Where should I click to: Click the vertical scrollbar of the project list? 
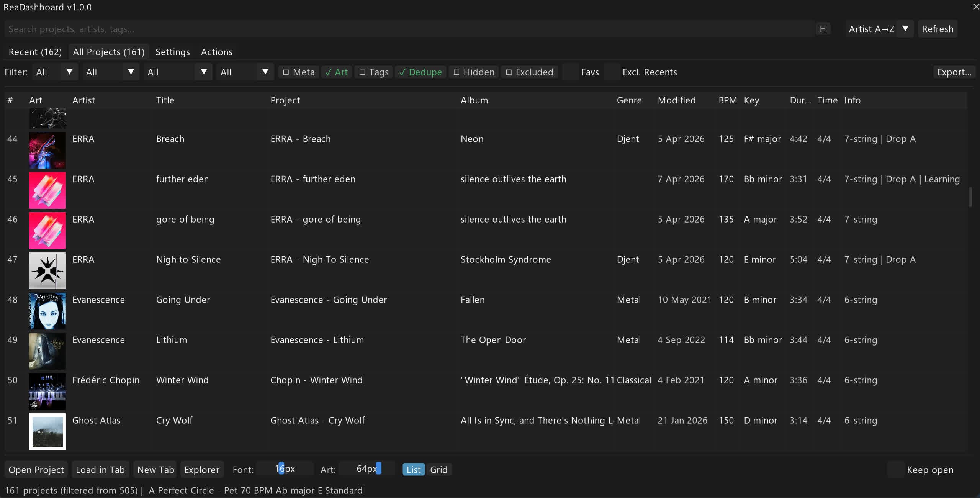tap(970, 197)
